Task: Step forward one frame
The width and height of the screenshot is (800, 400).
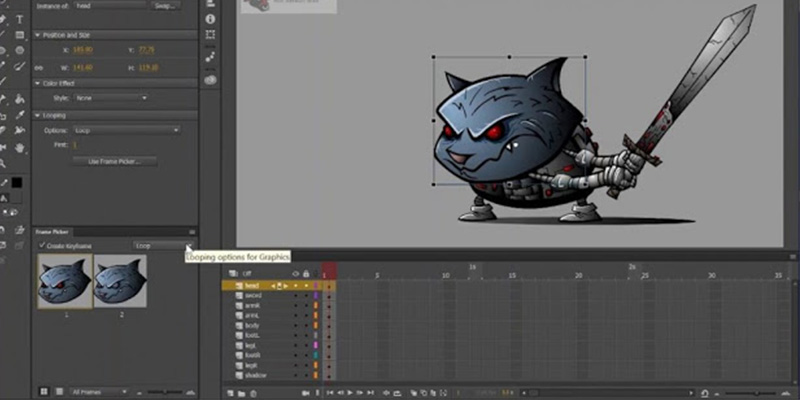Action: [x=360, y=393]
